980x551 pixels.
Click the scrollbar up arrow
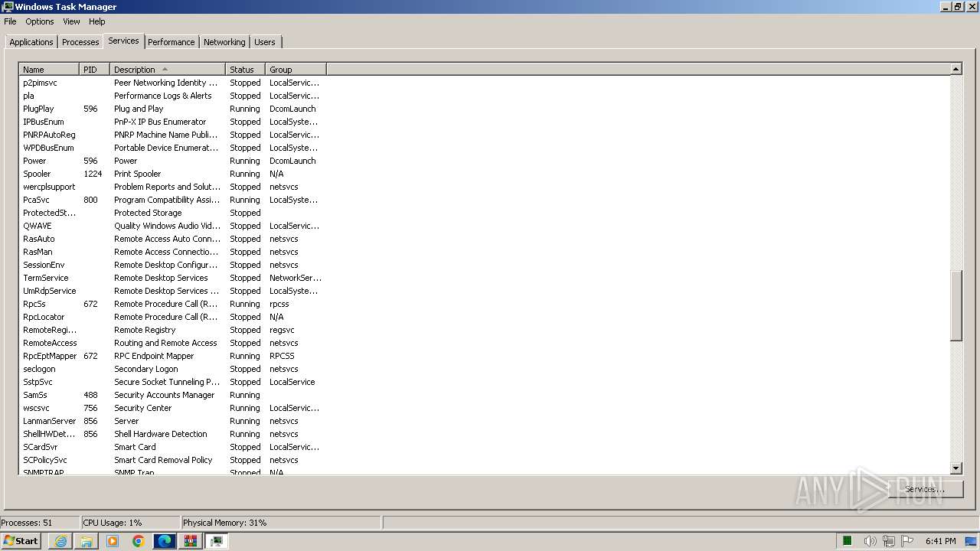pyautogui.click(x=955, y=69)
